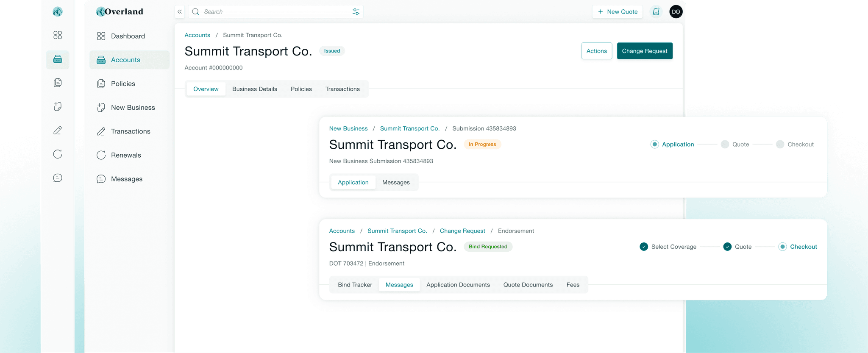Click the Change Request button
Viewport: 868px width, 353px height.
pos(645,51)
